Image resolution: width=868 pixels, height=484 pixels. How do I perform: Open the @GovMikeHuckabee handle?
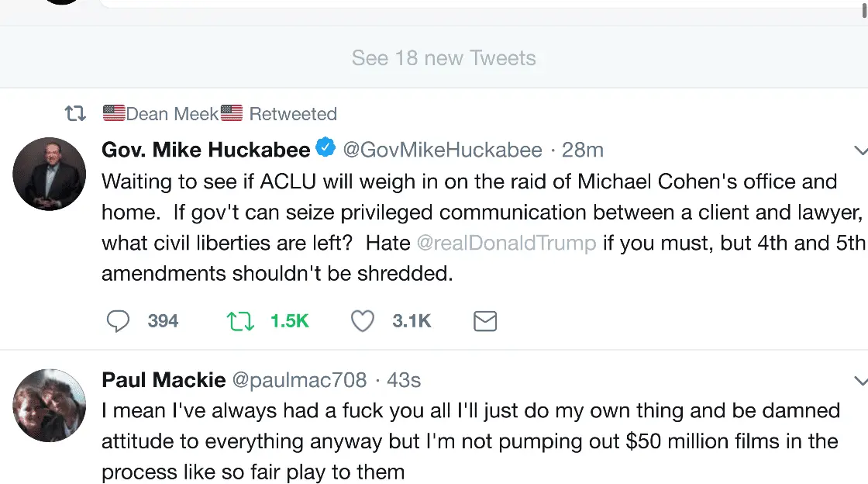point(442,150)
